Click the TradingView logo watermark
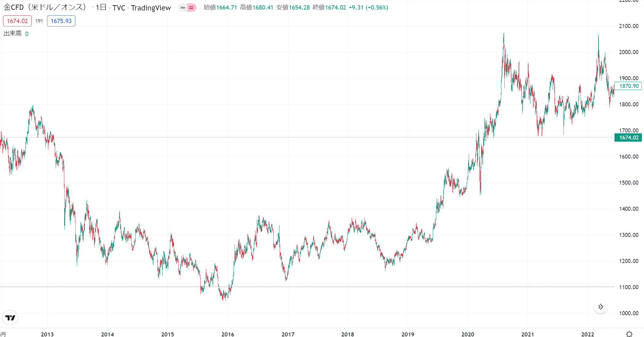Image resolution: width=644 pixels, height=337 pixels. coord(10,318)
